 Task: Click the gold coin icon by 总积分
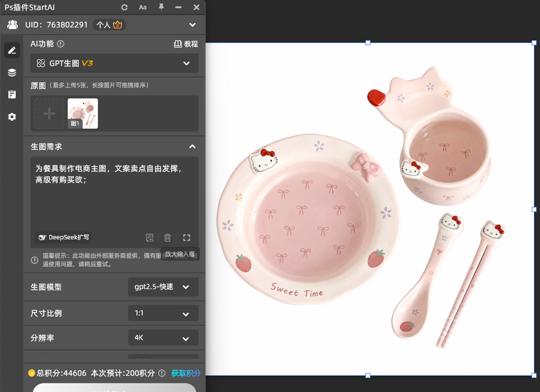(x=31, y=373)
